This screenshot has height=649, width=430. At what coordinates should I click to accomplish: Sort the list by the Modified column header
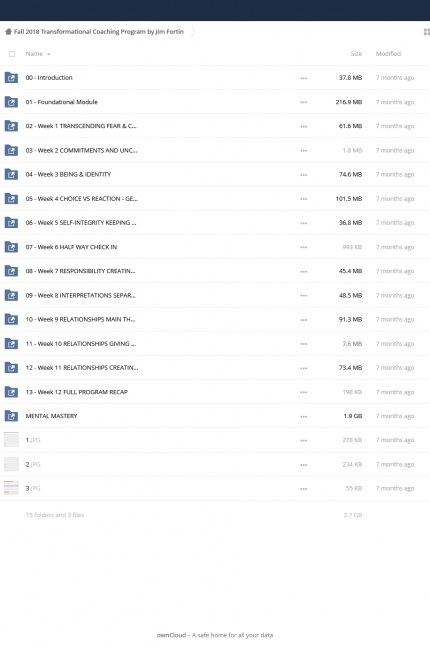pyautogui.click(x=388, y=54)
